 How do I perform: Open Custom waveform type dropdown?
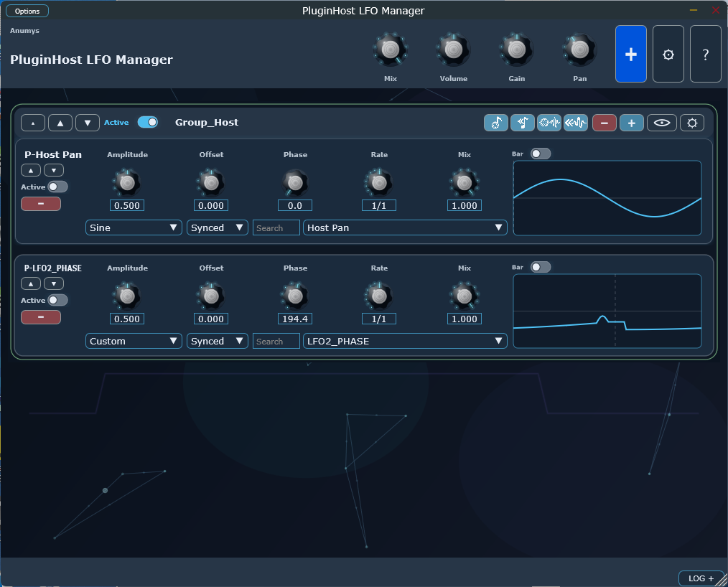pos(134,341)
